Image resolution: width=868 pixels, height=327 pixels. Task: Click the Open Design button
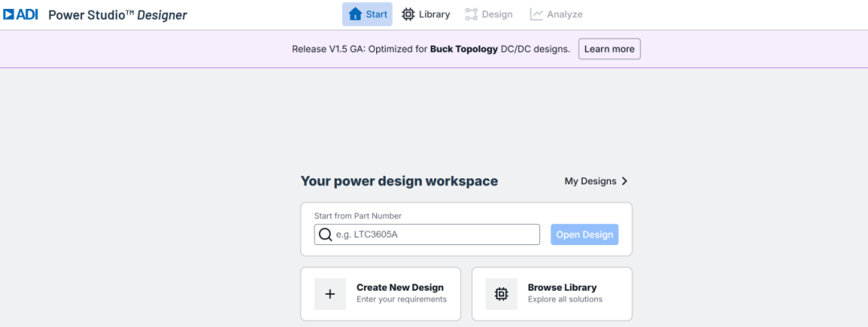584,235
